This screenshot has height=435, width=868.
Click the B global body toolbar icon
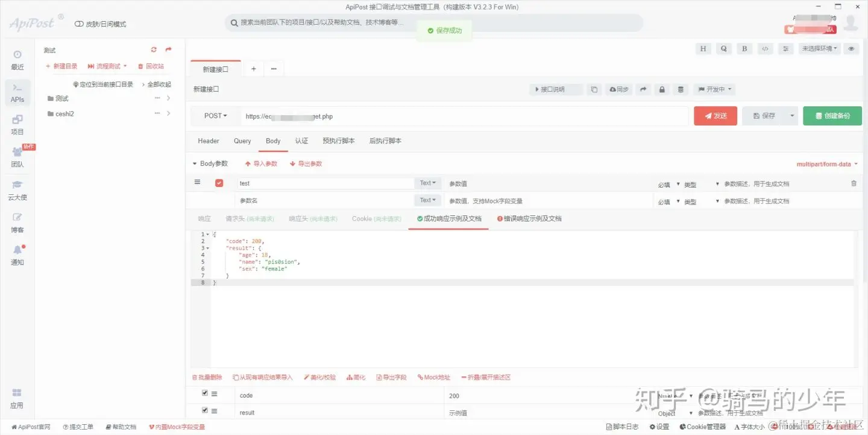744,49
